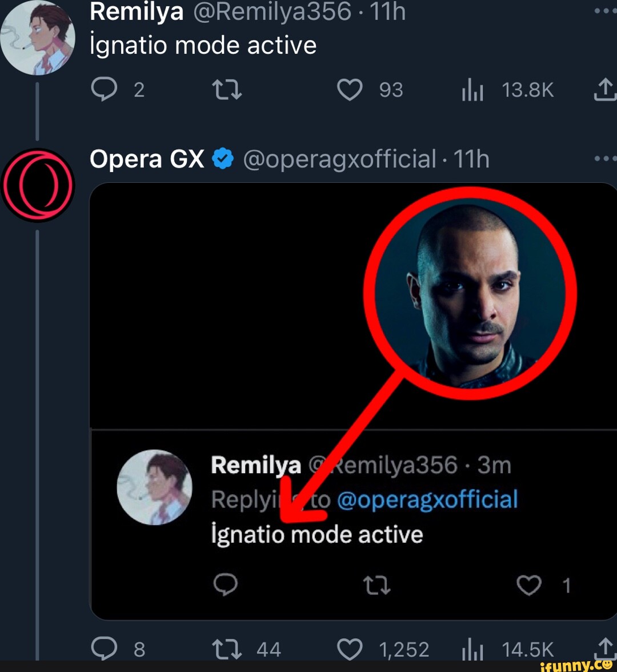Open the reply icon on Remilya's tweet
Image resolution: width=617 pixels, height=672 pixels.
pos(105,90)
